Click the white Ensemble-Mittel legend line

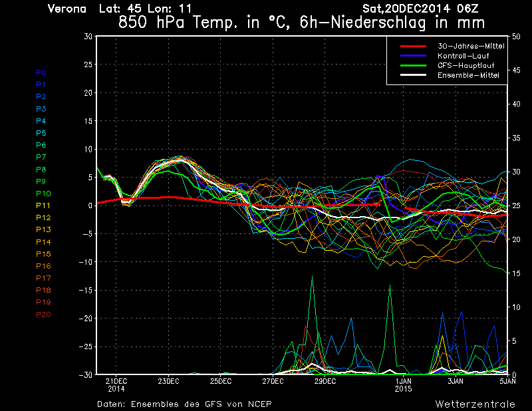[x=413, y=75]
